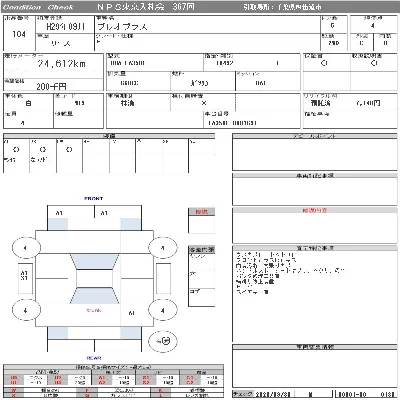Select the A1 mark on the right hood half
The height and width of the screenshot is (400, 400).
(104, 213)
